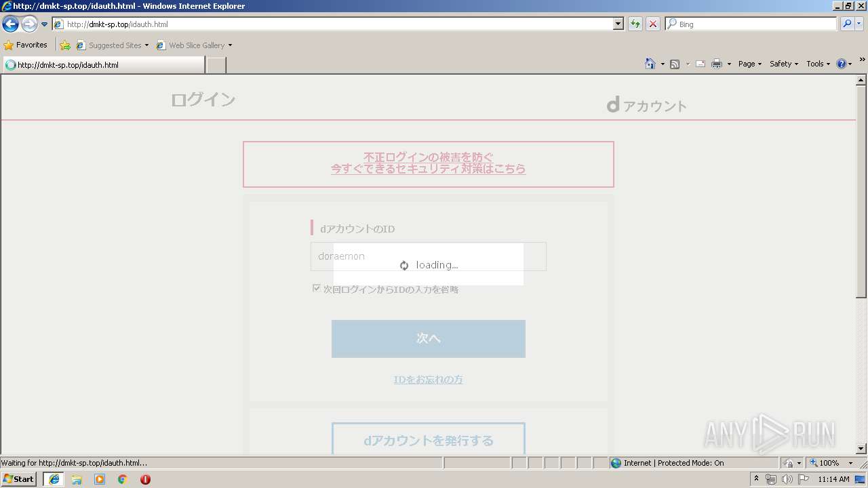This screenshot has height=488, width=868.
Task: Click the network tray icon
Action: [771, 479]
